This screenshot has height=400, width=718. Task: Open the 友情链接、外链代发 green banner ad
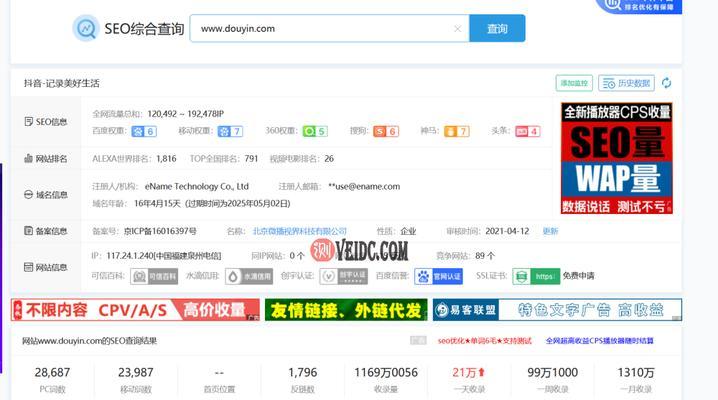[x=346, y=310]
